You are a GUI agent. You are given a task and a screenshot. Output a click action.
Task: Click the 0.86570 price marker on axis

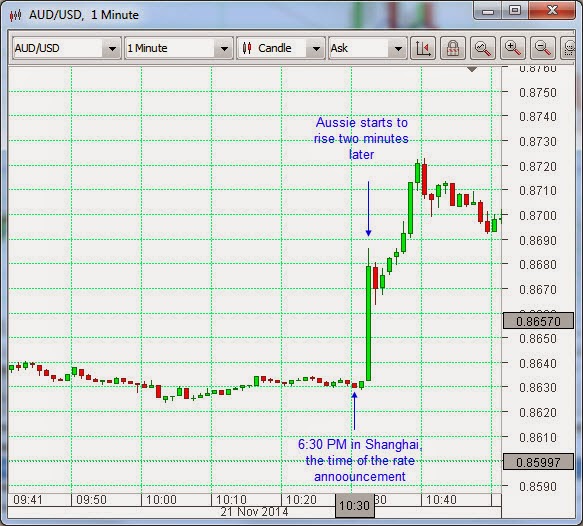538,321
